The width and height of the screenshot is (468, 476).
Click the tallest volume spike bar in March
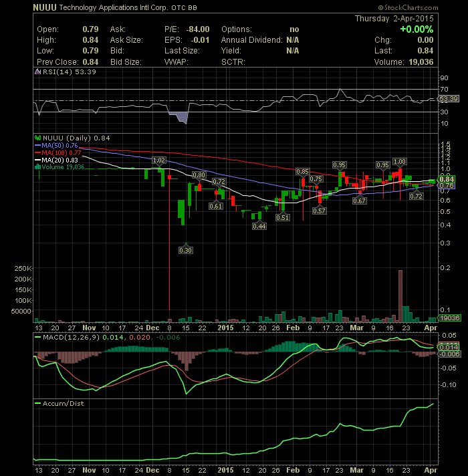tap(400, 296)
